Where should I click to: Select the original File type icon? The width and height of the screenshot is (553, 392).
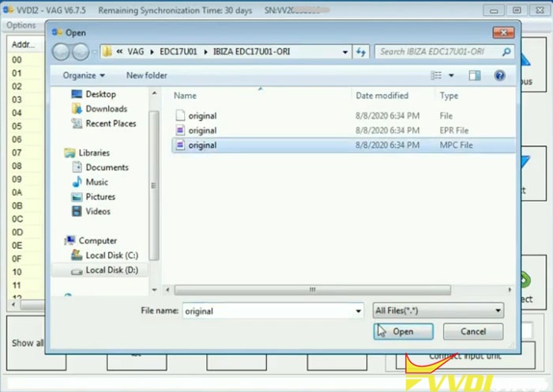click(x=180, y=115)
